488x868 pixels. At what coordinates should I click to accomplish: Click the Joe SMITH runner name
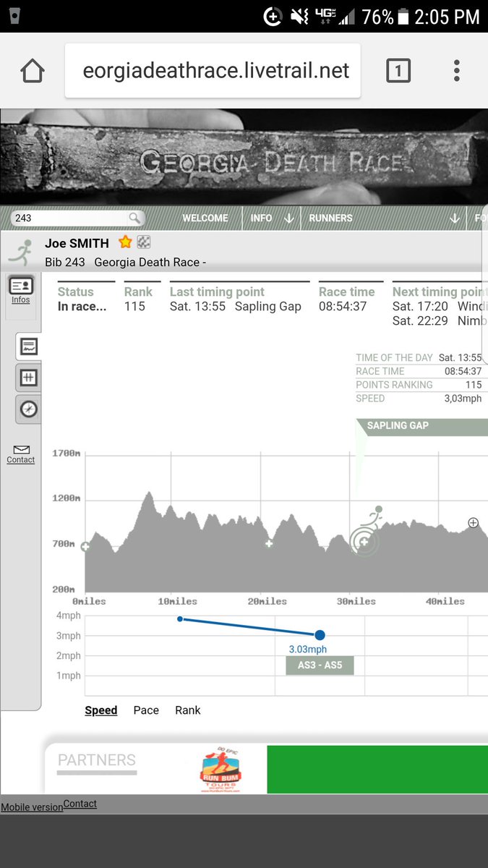[x=77, y=243]
